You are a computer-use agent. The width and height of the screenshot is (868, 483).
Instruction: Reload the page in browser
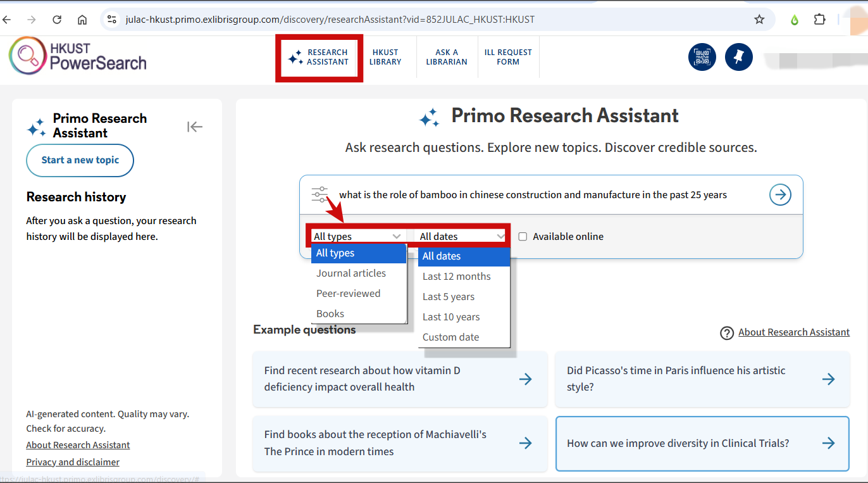point(57,20)
